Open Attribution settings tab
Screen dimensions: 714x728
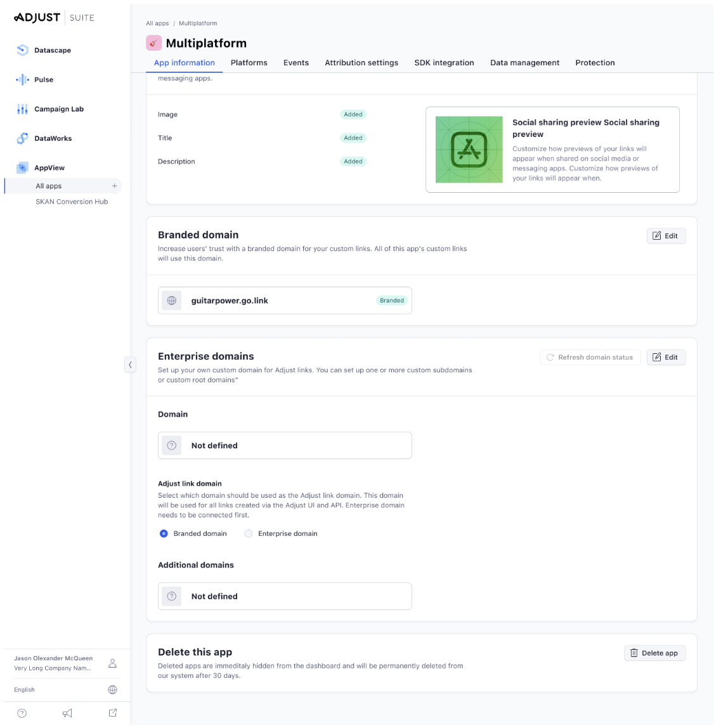361,63
